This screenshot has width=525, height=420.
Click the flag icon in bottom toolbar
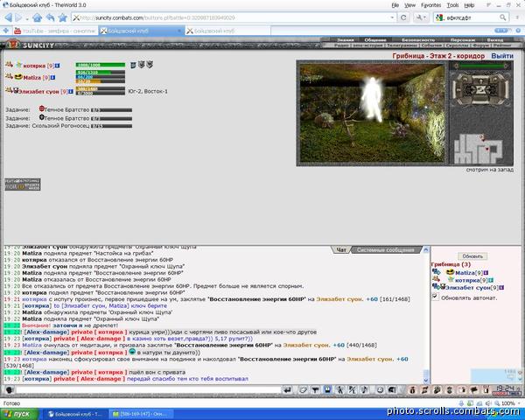474,390
